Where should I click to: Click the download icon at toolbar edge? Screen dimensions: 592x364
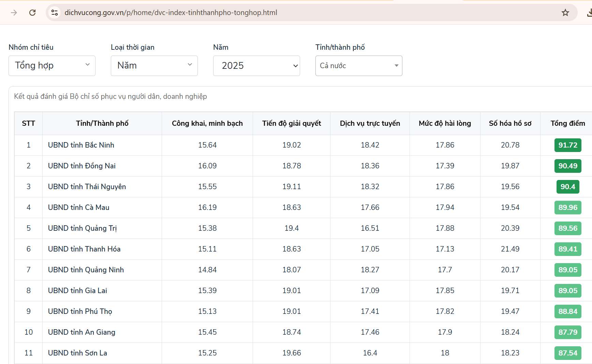pos(589,13)
